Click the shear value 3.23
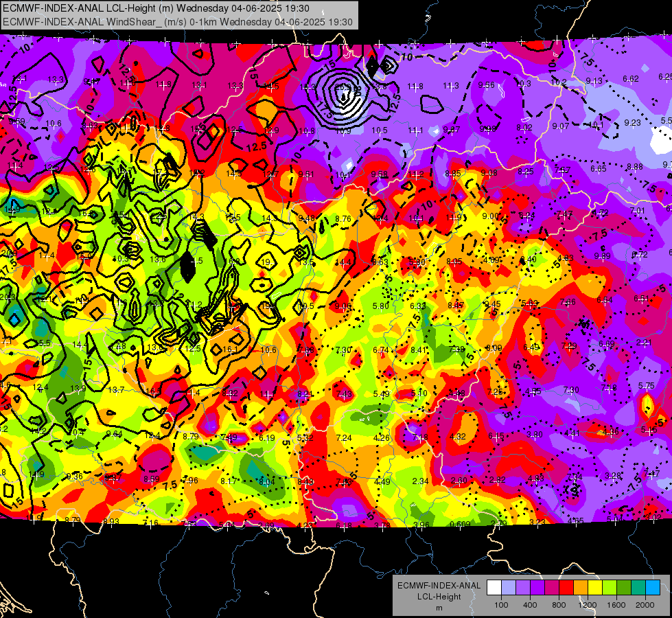672x618 pixels. 537,523
